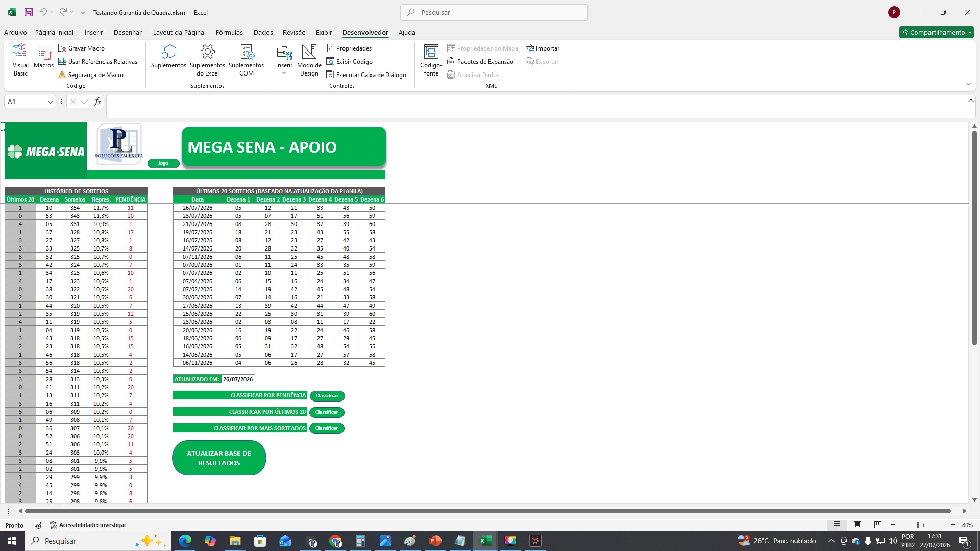Toggle Modo de Design
This screenshot has height=551, width=980.
[309, 60]
